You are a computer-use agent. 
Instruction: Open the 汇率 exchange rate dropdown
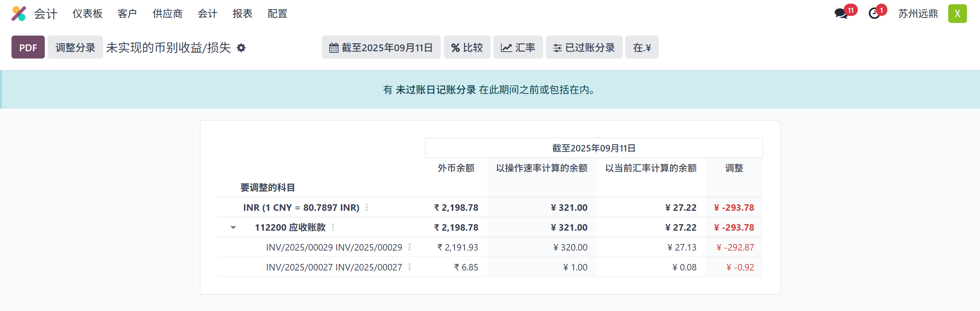(518, 47)
